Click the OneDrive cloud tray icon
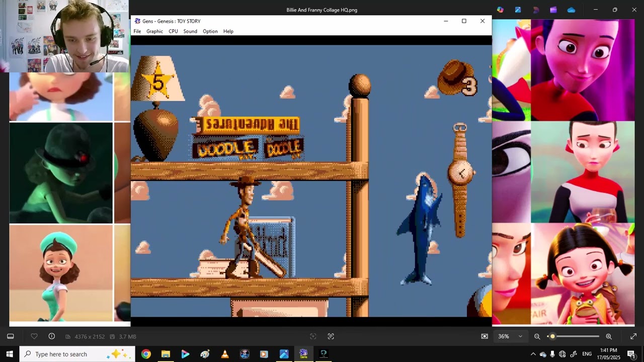Screen dimensions: 644x362 point(543,354)
